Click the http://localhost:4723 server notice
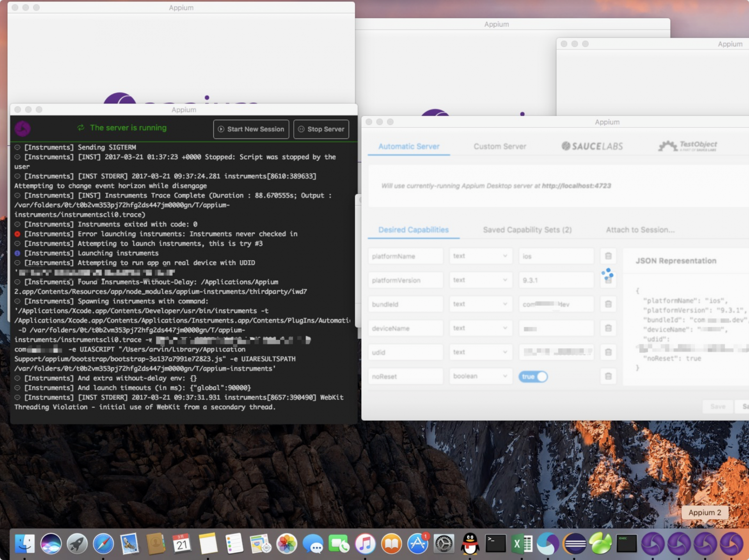Viewport: 749px width, 560px height. click(x=496, y=186)
